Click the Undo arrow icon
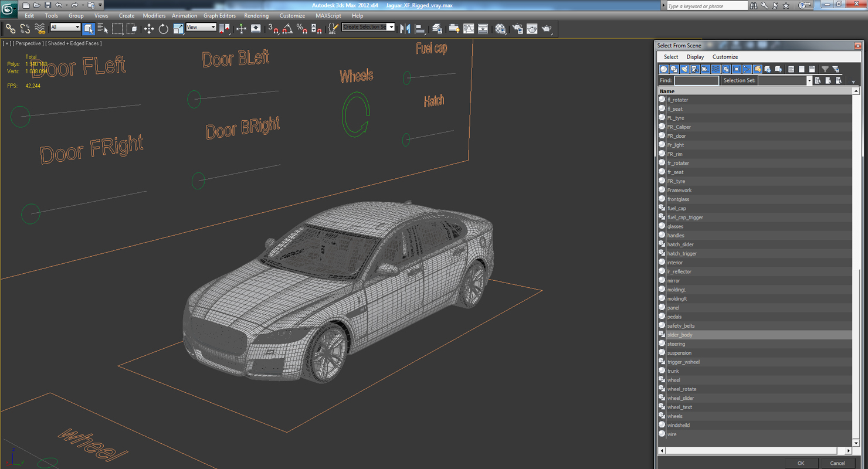The height and width of the screenshot is (469, 868). [59, 5]
